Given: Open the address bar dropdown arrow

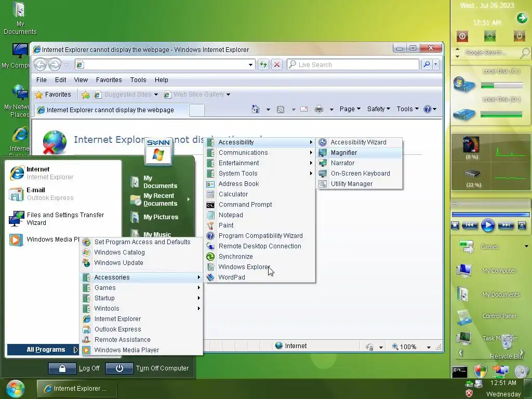Looking at the screenshot, I should pos(251,65).
